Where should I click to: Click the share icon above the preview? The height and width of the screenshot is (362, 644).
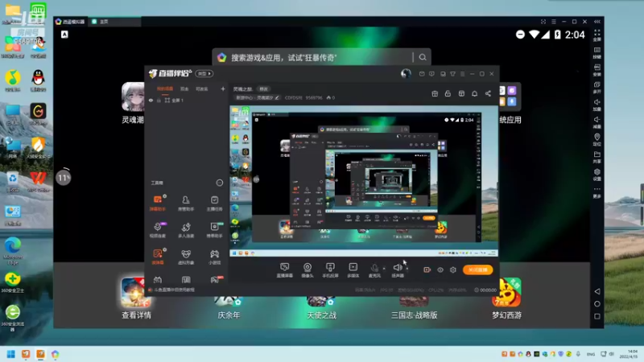tap(488, 93)
